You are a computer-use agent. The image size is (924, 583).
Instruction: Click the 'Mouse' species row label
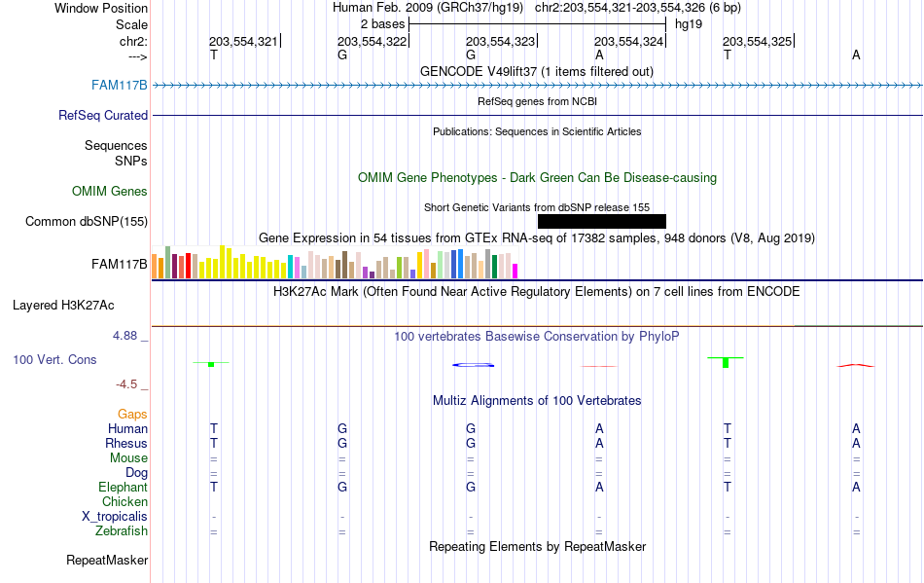[128, 458]
